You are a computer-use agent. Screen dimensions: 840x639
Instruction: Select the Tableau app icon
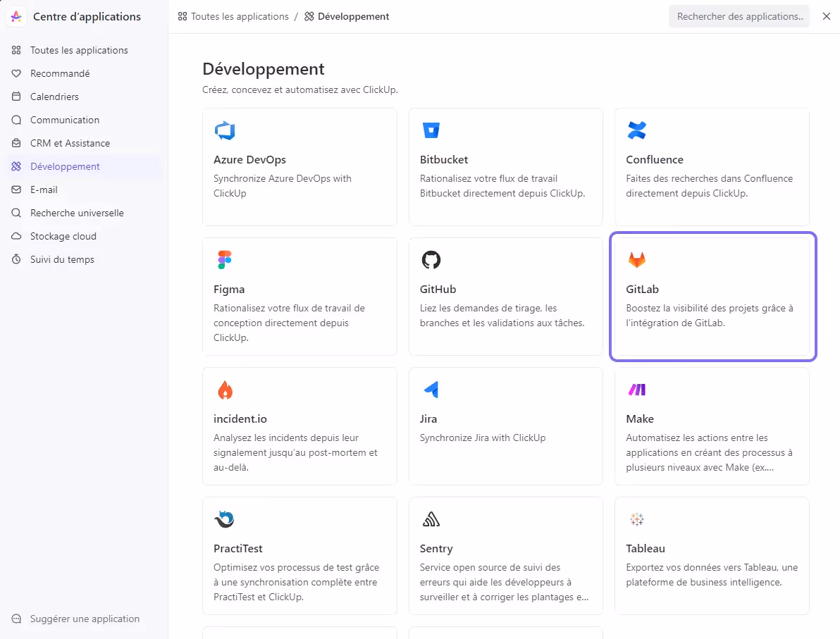click(x=637, y=519)
